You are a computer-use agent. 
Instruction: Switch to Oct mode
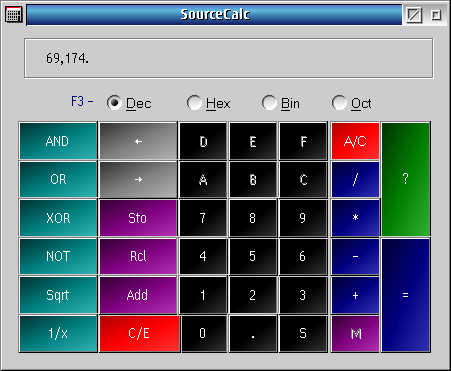tap(352, 103)
